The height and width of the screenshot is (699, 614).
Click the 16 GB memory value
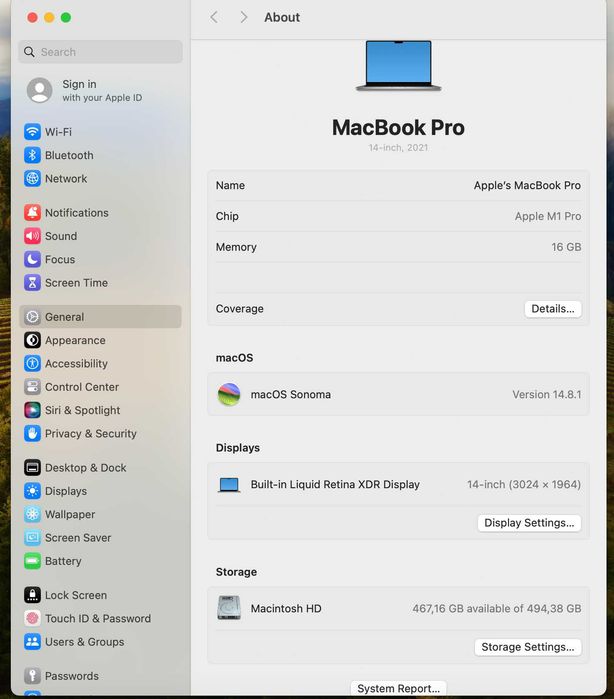566,247
